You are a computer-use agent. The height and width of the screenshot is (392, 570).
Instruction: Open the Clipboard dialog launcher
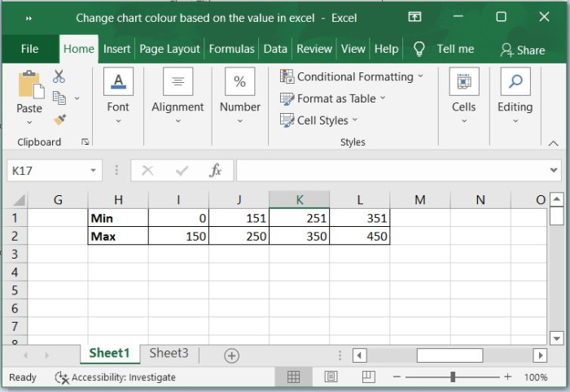(x=85, y=142)
